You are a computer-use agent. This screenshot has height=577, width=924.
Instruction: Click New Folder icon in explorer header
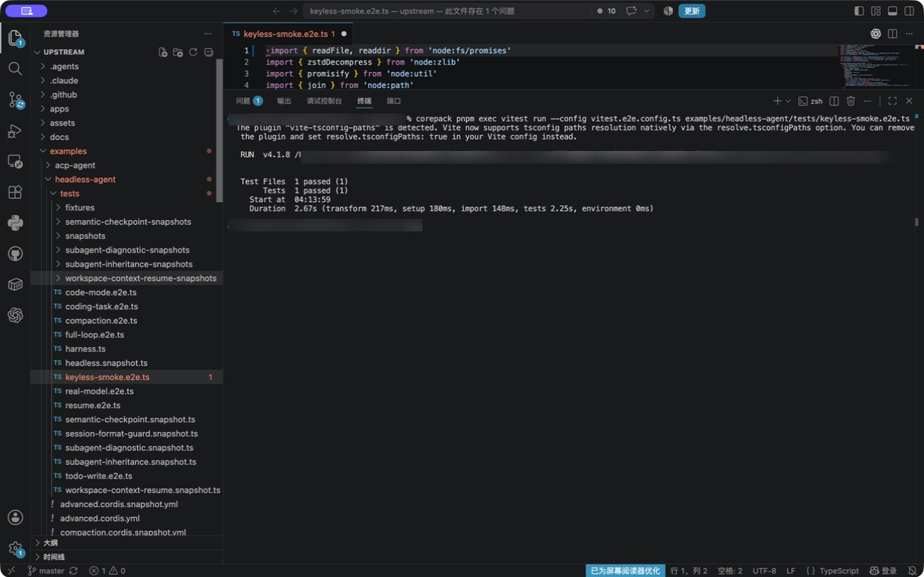tap(177, 53)
